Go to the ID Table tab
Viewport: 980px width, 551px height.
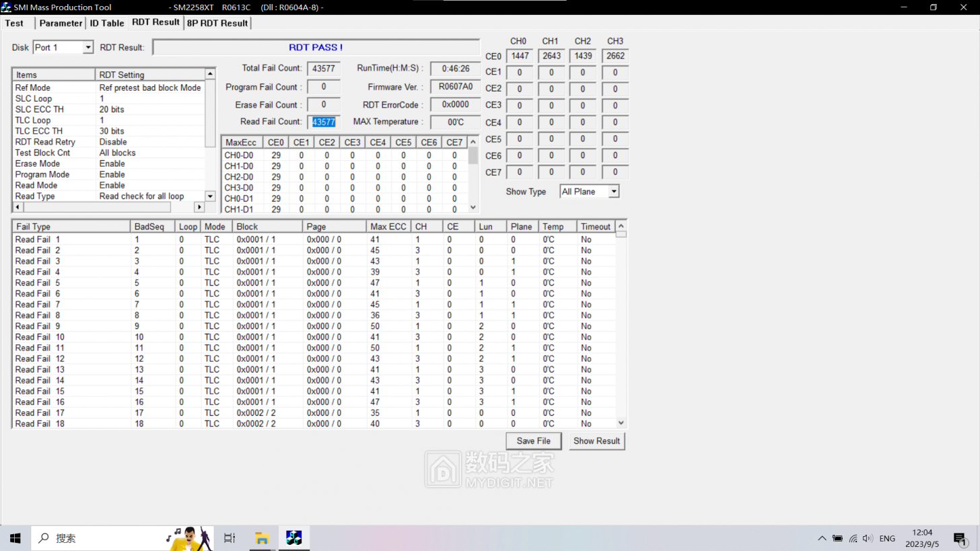pos(107,23)
